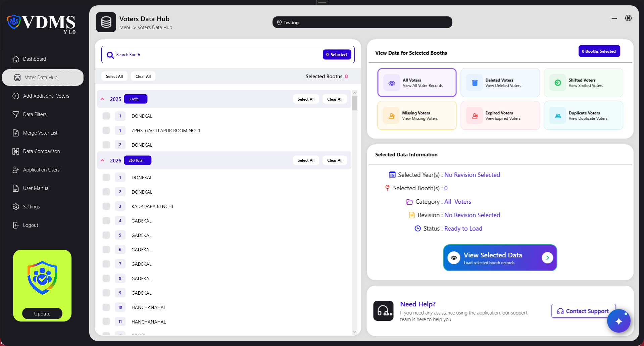The height and width of the screenshot is (346, 644).
Task: Click the booth list scroll up arrow
Action: point(354,93)
